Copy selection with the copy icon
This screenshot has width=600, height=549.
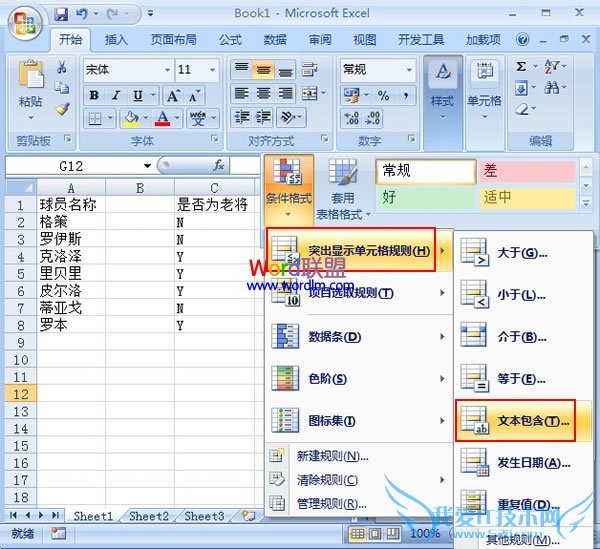click(62, 88)
